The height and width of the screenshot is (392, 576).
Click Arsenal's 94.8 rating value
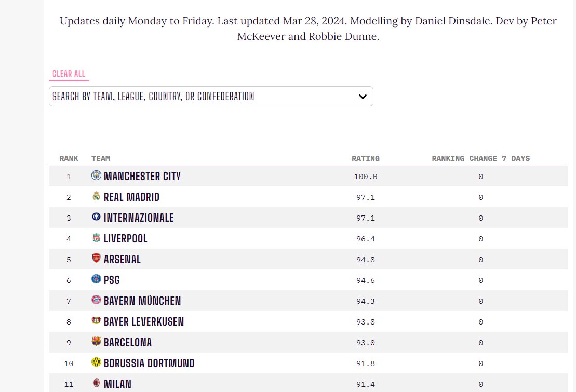pos(366,260)
